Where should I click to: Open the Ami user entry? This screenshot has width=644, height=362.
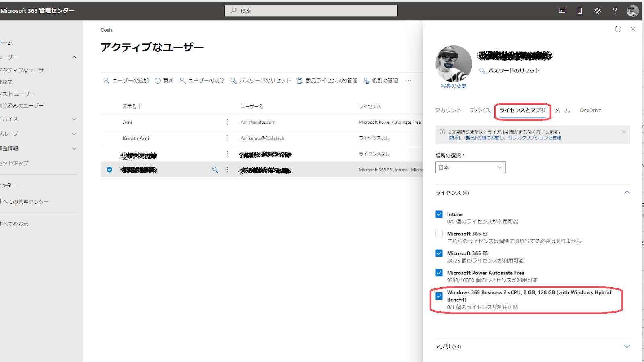pos(128,122)
